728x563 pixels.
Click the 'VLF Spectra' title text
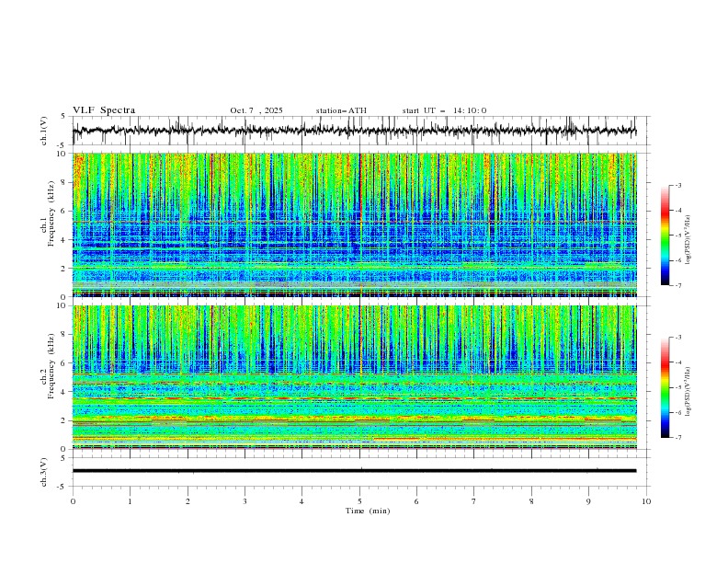tap(104, 110)
